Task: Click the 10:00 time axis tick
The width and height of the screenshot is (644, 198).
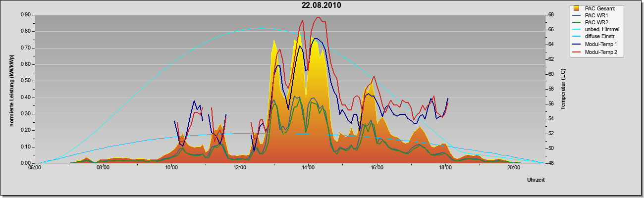Action: pyautogui.click(x=171, y=168)
